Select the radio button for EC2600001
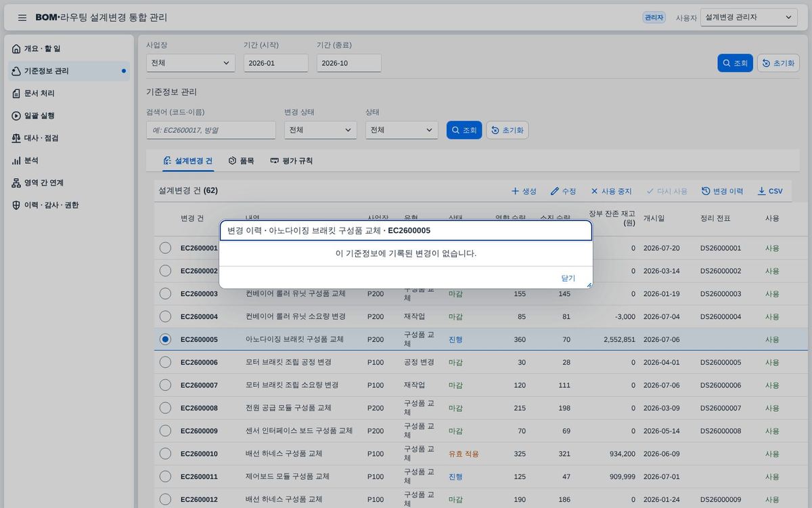This screenshot has height=508, width=812. tap(165, 248)
